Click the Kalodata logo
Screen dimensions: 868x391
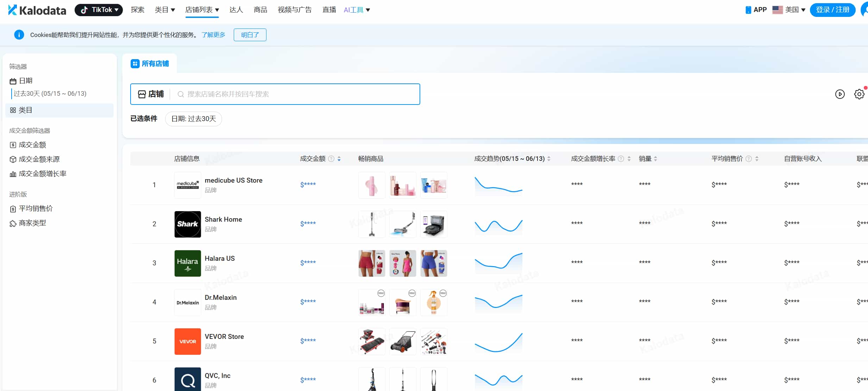pos(37,10)
